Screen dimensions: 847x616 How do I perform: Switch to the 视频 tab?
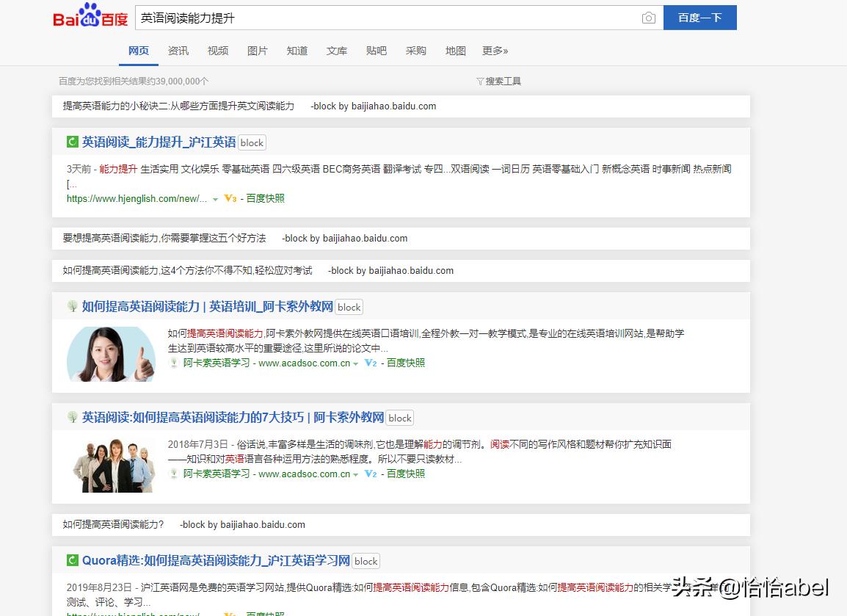pyautogui.click(x=218, y=51)
